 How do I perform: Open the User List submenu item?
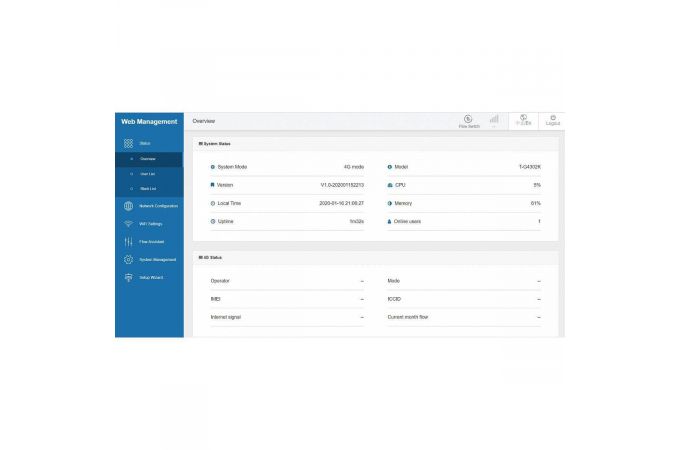(147, 174)
